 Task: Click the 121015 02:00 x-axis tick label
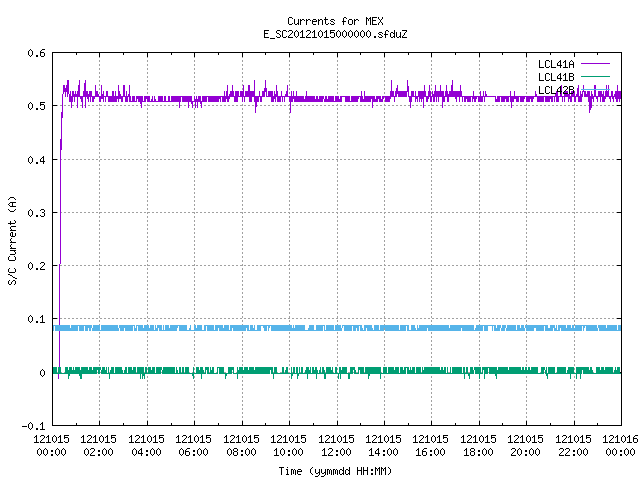coord(98,446)
